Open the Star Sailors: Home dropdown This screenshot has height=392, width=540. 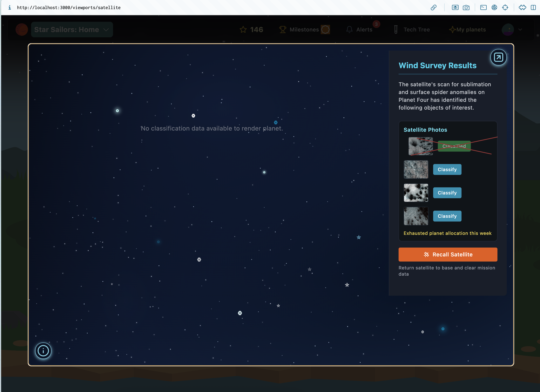[x=72, y=30]
